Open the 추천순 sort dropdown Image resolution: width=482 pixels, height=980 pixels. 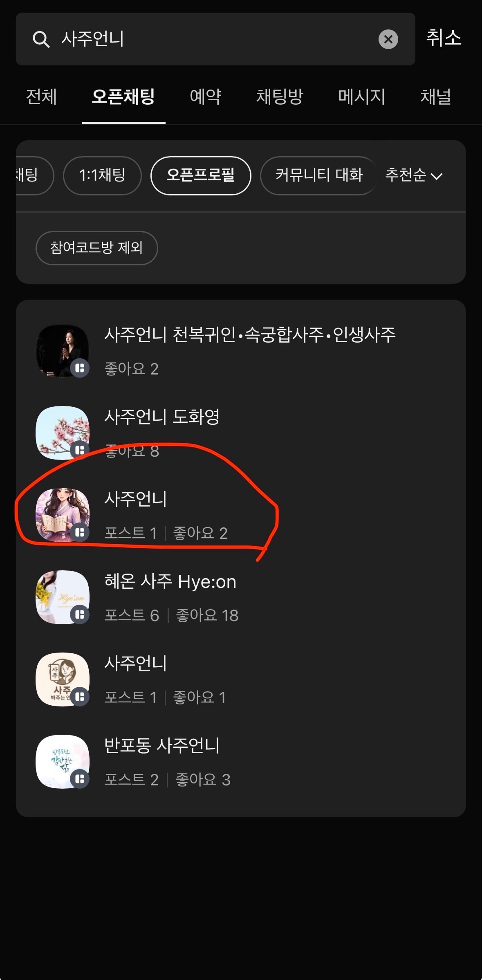414,175
